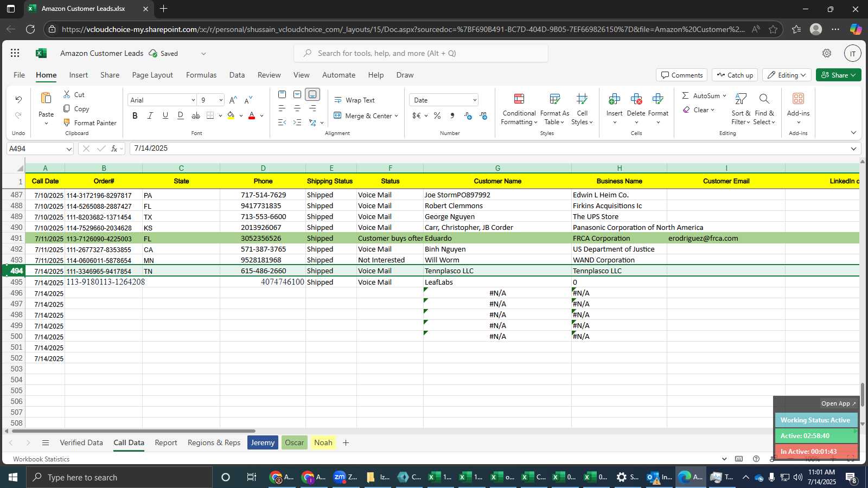Open the Automate tab
The width and height of the screenshot is (868, 488).
[x=339, y=75]
